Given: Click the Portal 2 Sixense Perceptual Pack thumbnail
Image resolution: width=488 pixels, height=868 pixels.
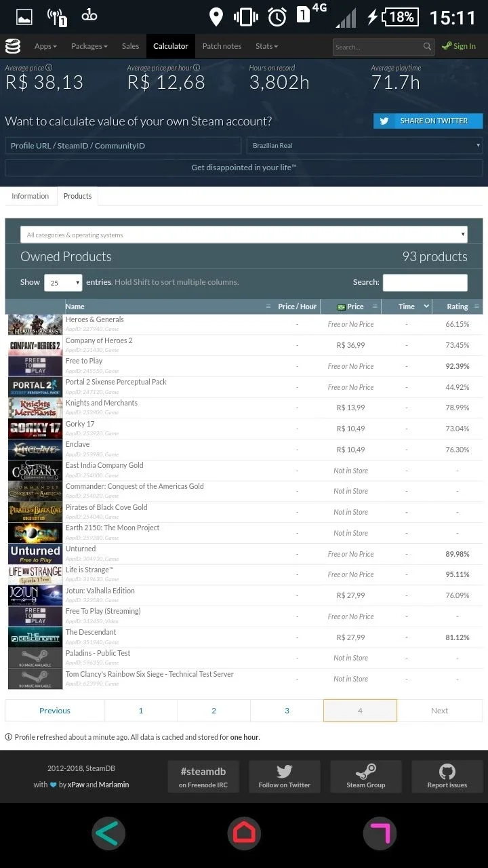Looking at the screenshot, I should pos(35,387).
